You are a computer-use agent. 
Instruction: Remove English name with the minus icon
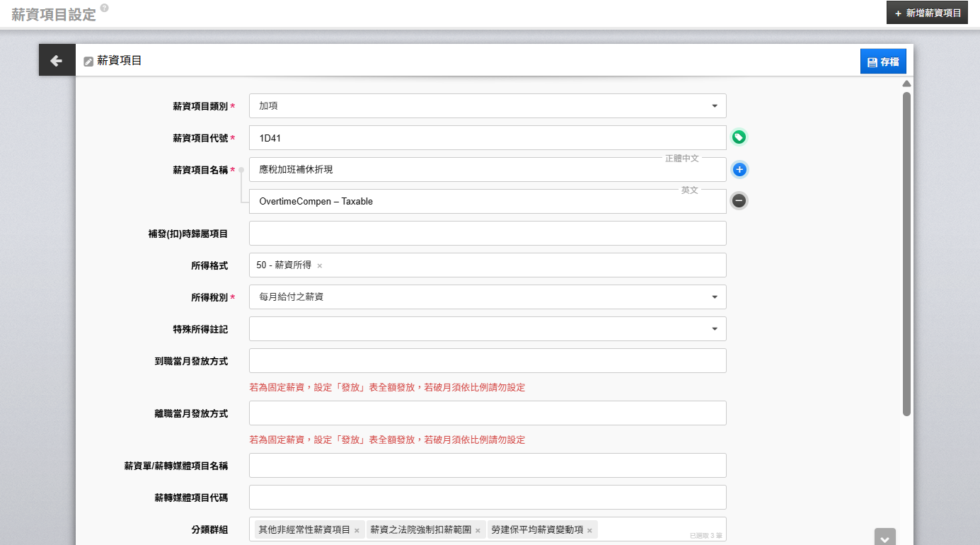(739, 201)
